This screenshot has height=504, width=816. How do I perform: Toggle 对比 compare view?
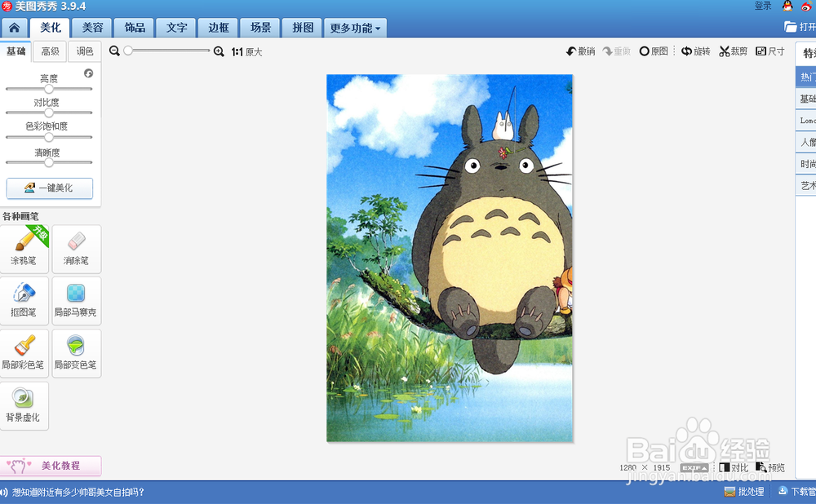[x=734, y=467]
